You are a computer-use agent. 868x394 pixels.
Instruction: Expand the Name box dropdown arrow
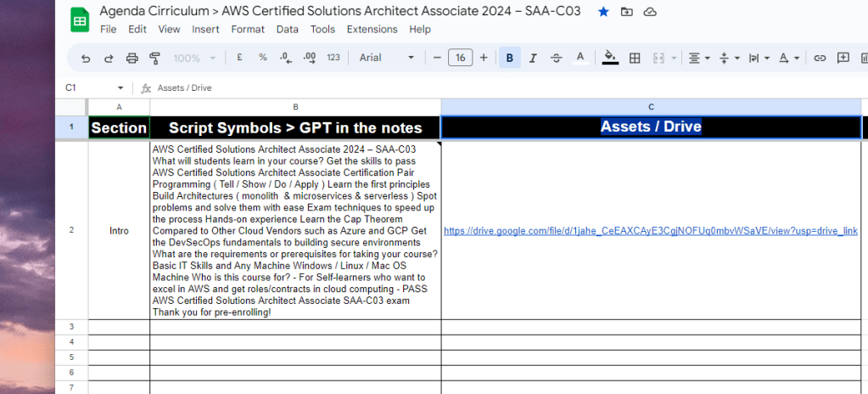(120, 88)
